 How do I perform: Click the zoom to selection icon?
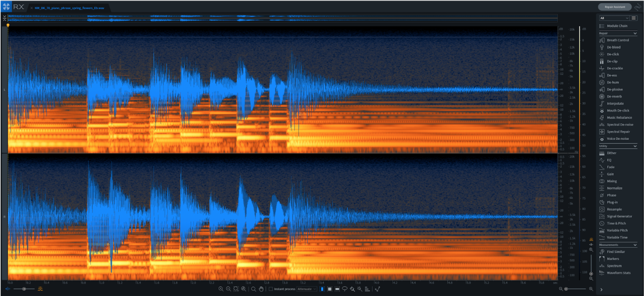(x=236, y=289)
